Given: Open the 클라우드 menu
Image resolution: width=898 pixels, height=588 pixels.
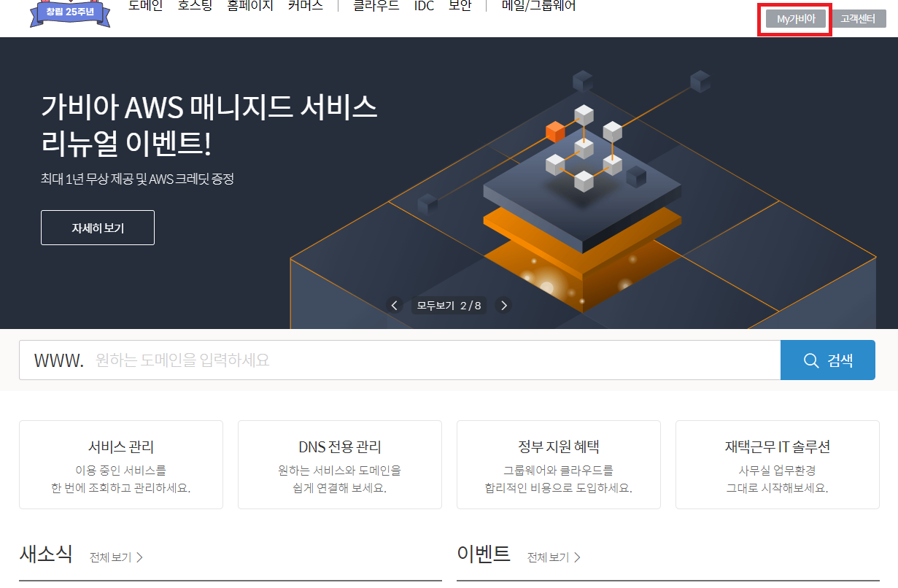Looking at the screenshot, I should tap(376, 5).
